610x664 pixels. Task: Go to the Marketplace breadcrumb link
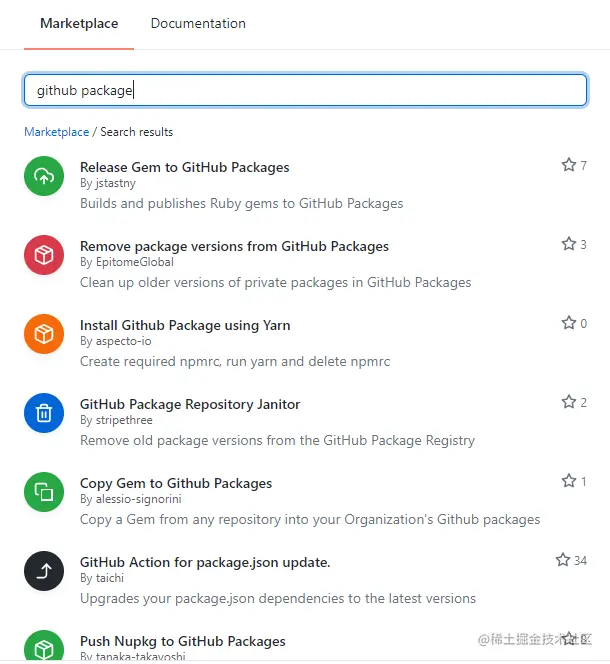[x=56, y=132]
